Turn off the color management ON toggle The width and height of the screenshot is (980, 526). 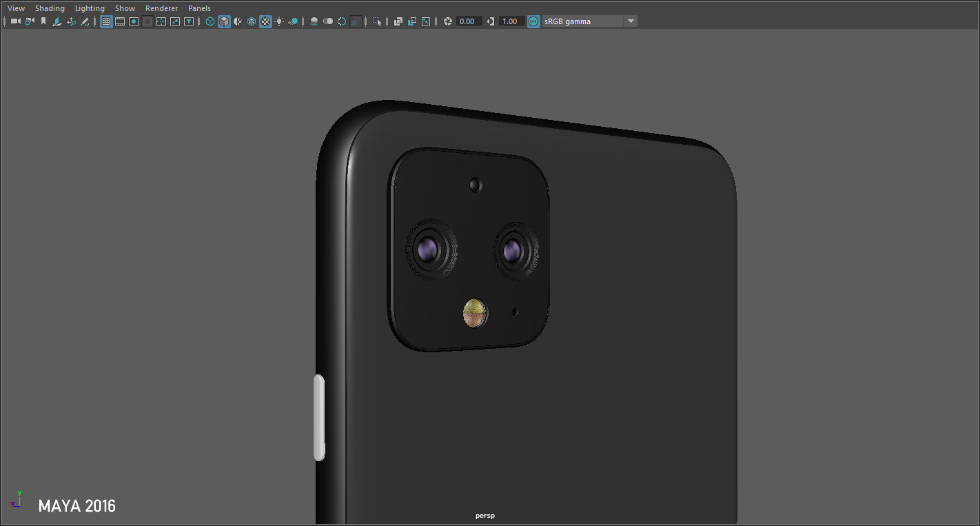tap(532, 21)
